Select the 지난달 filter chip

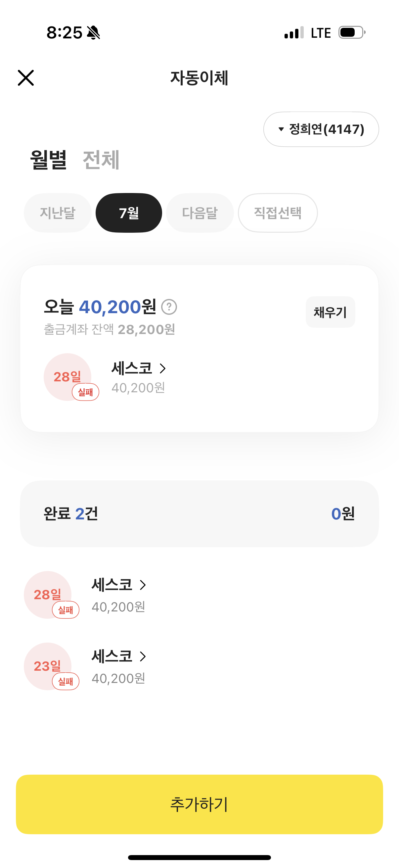coord(58,213)
